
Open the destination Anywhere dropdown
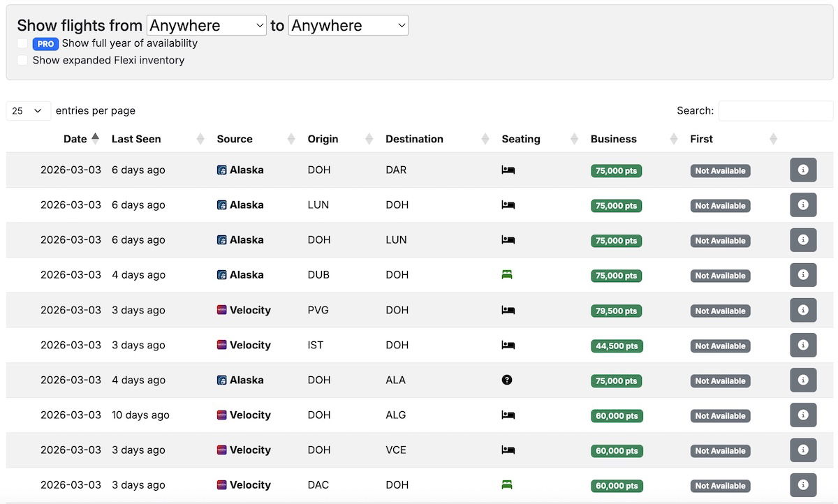point(348,26)
